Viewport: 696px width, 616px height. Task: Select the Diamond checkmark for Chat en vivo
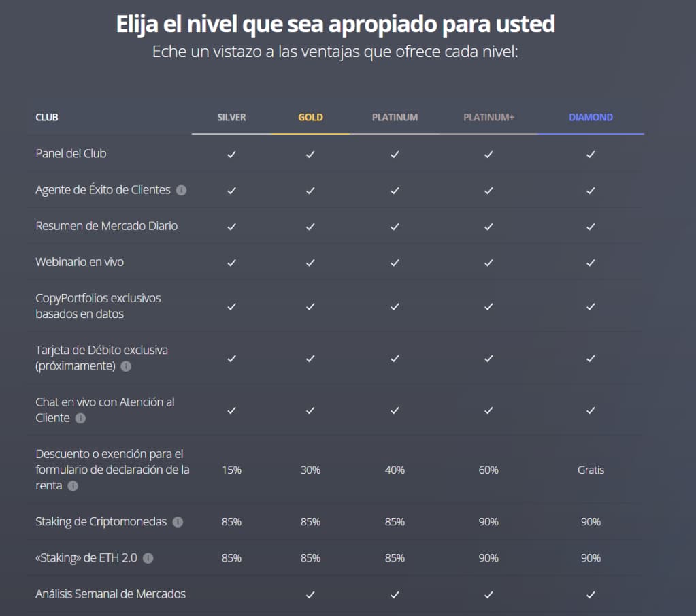coord(591,410)
